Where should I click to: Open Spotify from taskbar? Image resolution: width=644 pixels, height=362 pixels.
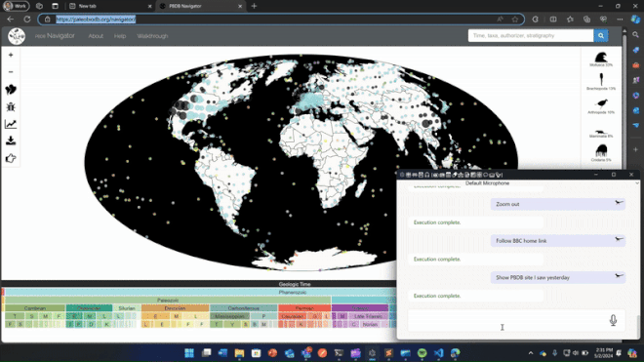(422, 353)
